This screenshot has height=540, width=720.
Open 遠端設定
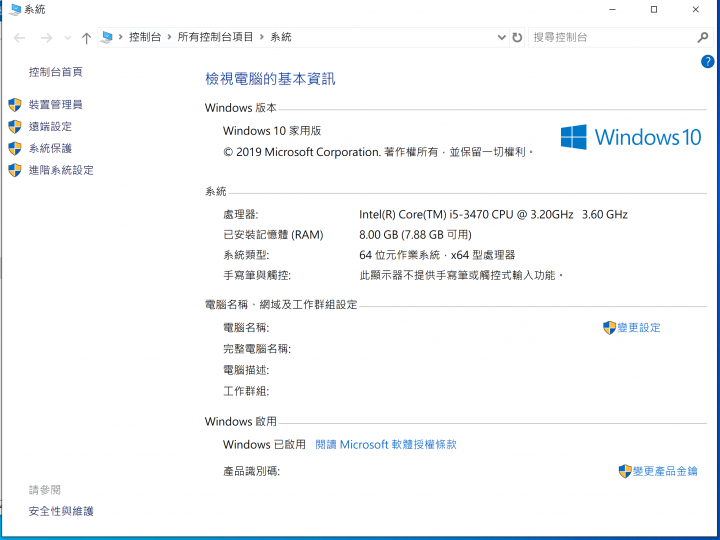pyautogui.click(x=50, y=127)
